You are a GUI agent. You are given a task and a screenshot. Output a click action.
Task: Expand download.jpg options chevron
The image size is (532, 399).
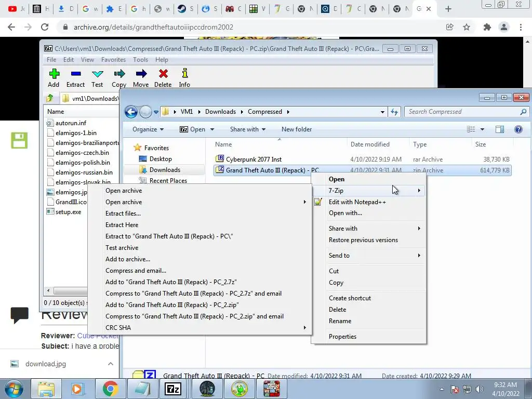(x=111, y=364)
